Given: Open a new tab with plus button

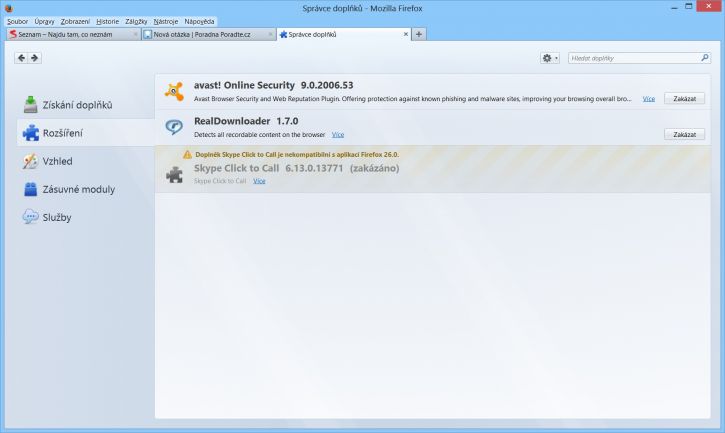Looking at the screenshot, I should (x=419, y=34).
